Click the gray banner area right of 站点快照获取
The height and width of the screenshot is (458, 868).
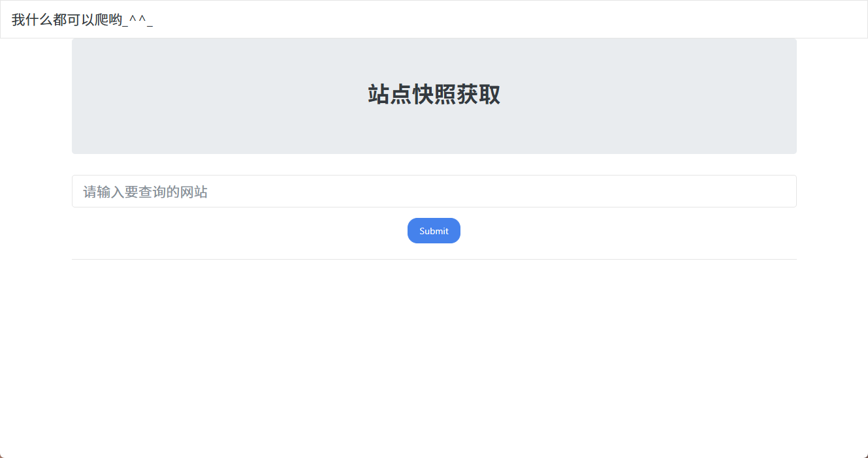click(x=649, y=95)
